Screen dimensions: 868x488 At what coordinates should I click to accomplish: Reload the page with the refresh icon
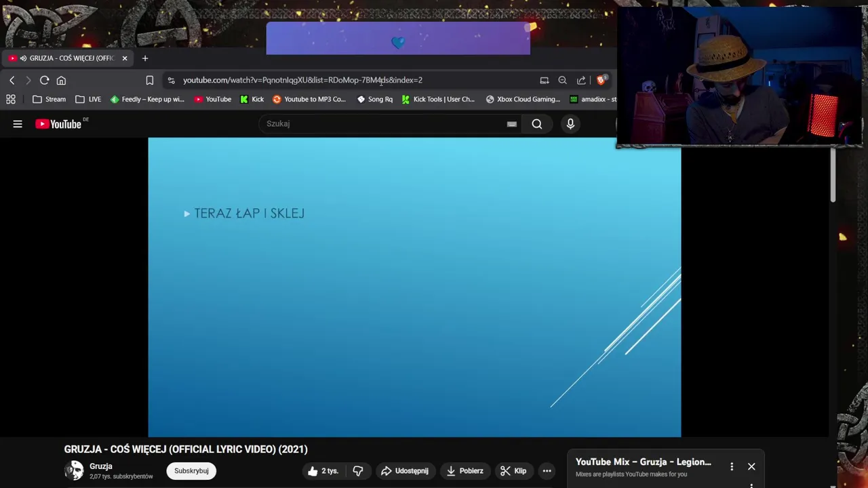[x=44, y=80]
